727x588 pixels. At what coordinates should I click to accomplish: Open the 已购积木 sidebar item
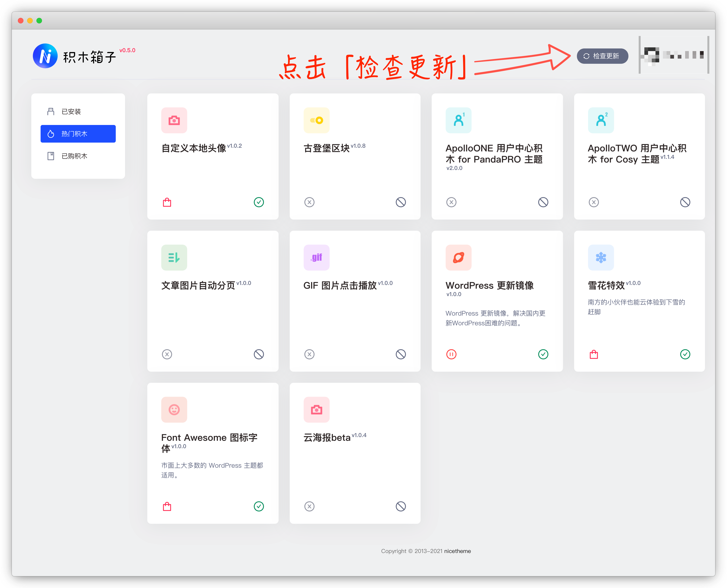click(78, 156)
